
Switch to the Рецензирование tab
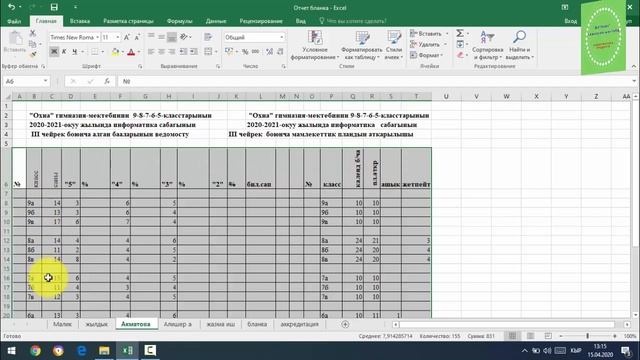tap(261, 21)
